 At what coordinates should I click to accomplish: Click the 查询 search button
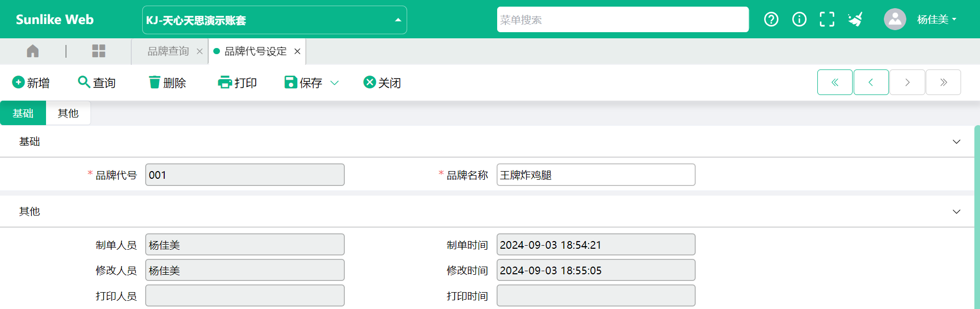[97, 83]
